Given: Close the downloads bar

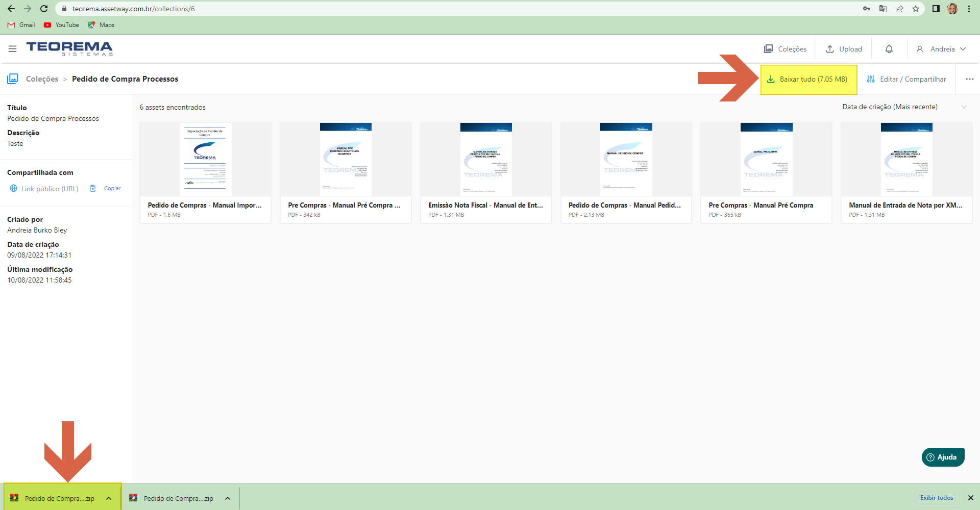Looking at the screenshot, I should pos(971,498).
